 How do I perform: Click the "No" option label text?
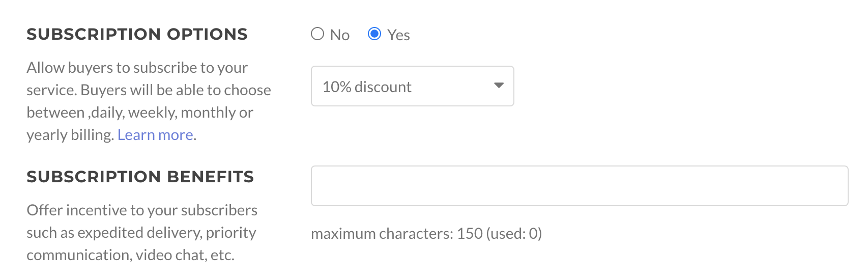pyautogui.click(x=340, y=35)
